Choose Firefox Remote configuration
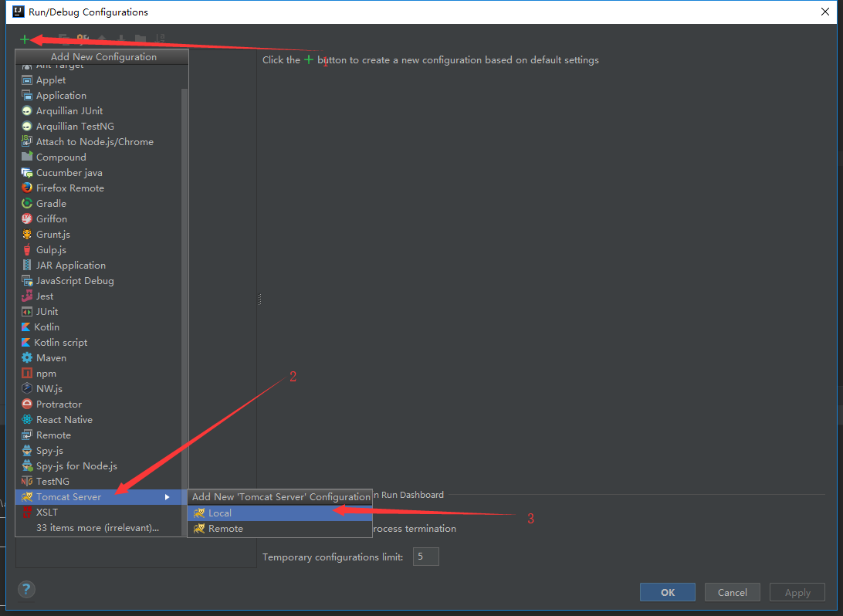This screenshot has height=616, width=843. pyautogui.click(x=102, y=188)
